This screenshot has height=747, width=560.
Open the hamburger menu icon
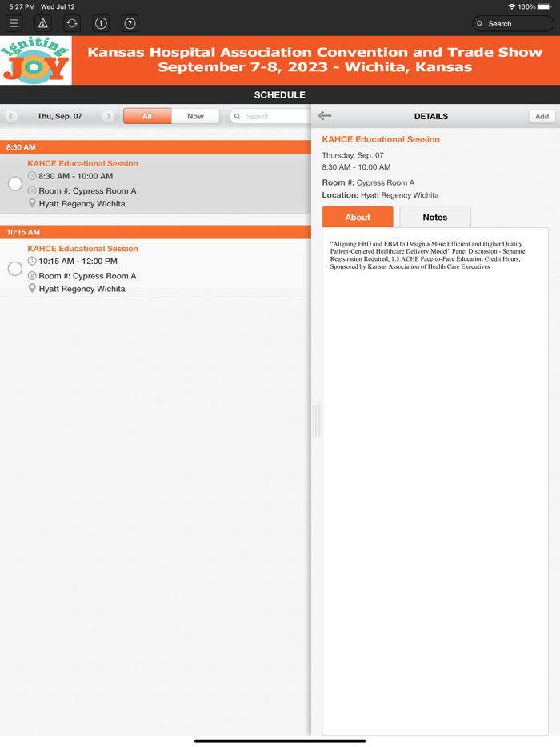point(14,23)
